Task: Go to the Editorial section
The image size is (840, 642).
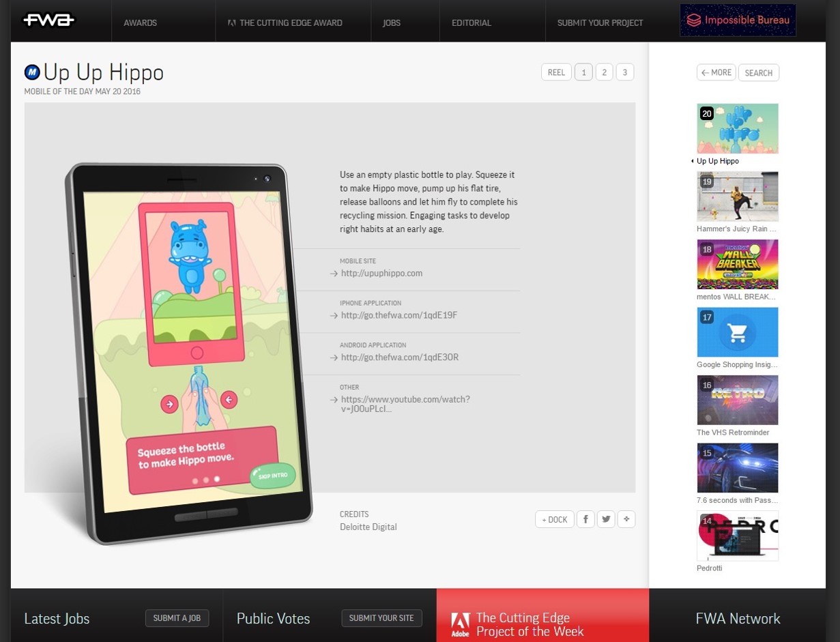Action: point(471,23)
